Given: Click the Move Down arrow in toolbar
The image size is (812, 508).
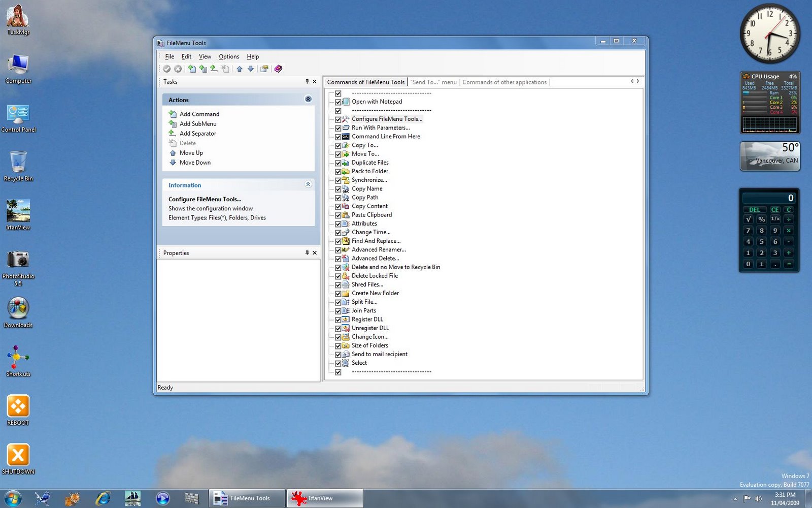Looking at the screenshot, I should [251, 69].
